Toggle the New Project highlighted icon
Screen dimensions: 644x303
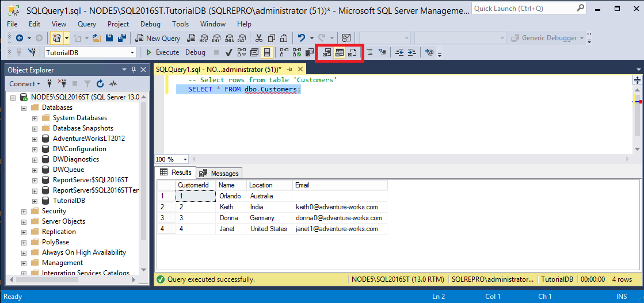pyautogui.click(x=56, y=38)
